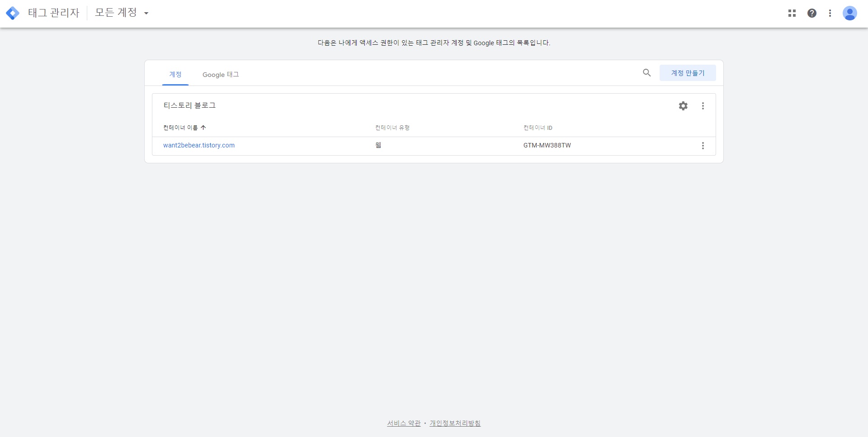This screenshot has height=437, width=868.
Task: Open the 개인정보처리방침 link
Action: tap(455, 423)
